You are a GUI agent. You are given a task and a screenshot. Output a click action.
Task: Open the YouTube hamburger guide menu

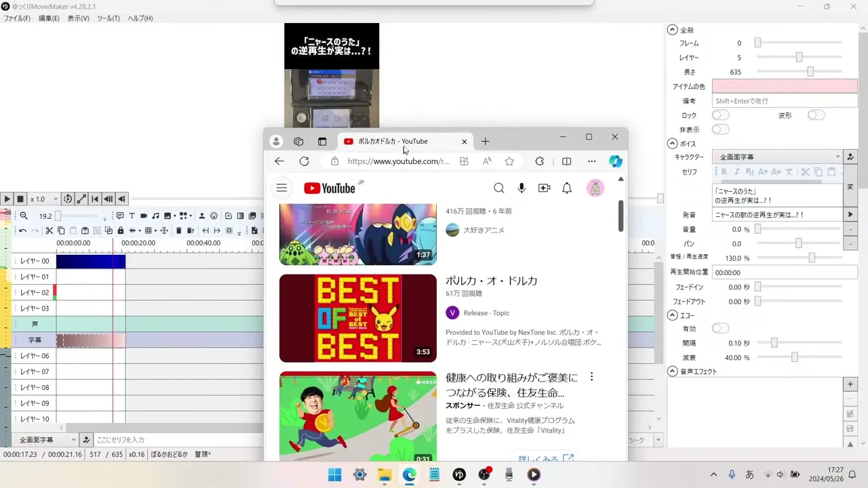coord(281,188)
